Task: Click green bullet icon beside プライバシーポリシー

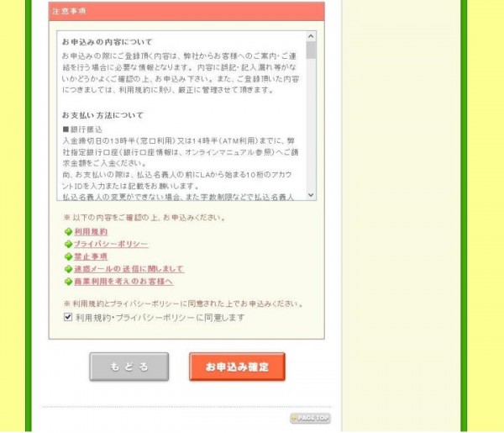Action: click(x=68, y=244)
